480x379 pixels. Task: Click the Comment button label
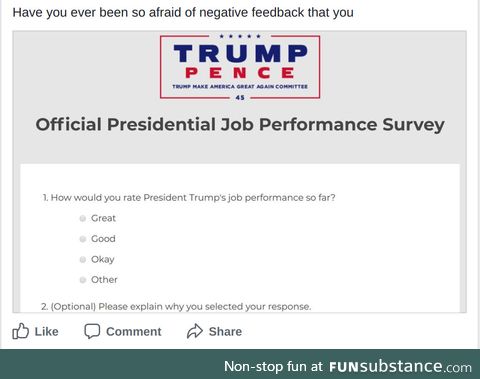click(x=134, y=332)
